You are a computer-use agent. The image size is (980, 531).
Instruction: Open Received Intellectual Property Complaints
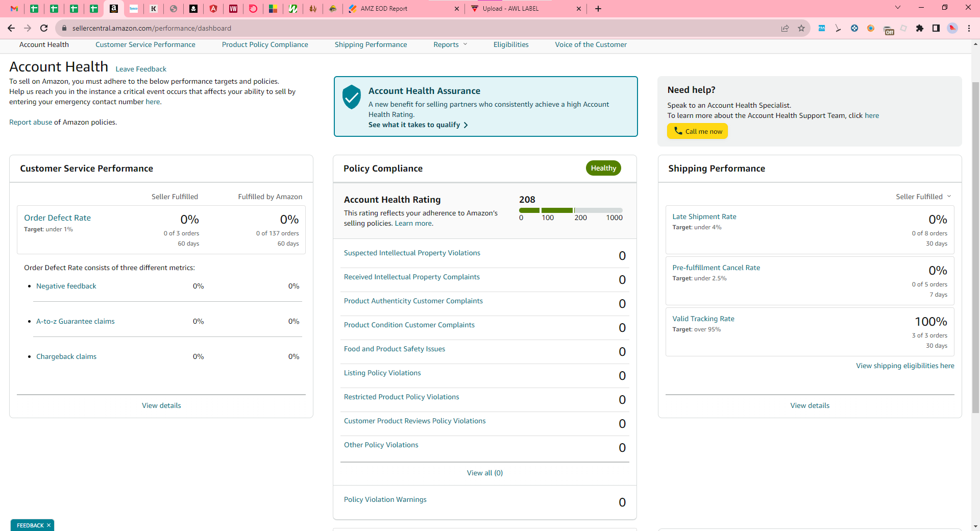pyautogui.click(x=412, y=277)
